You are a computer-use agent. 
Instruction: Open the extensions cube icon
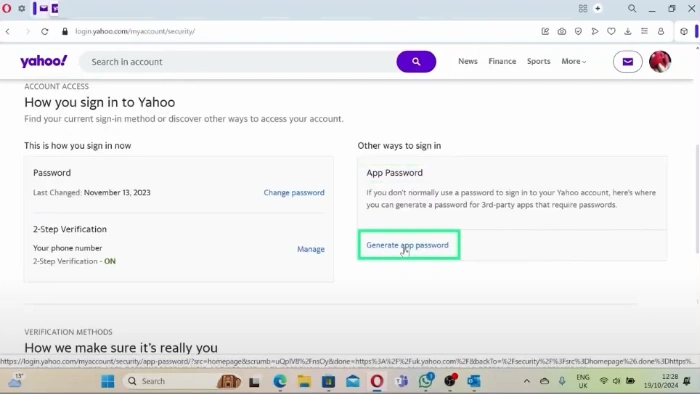[x=683, y=31]
